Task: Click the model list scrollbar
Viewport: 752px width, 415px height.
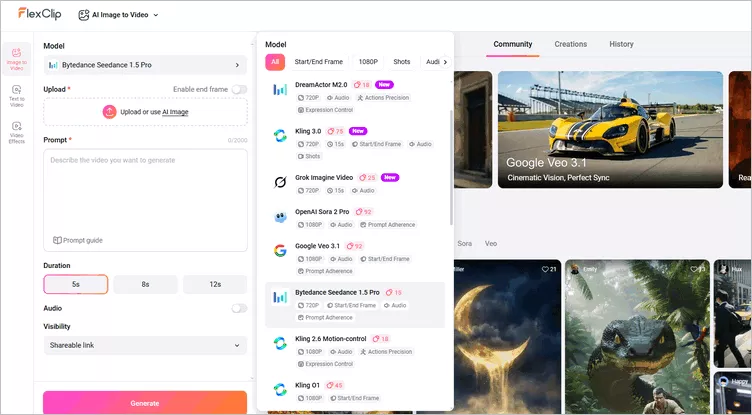Action: (451, 168)
